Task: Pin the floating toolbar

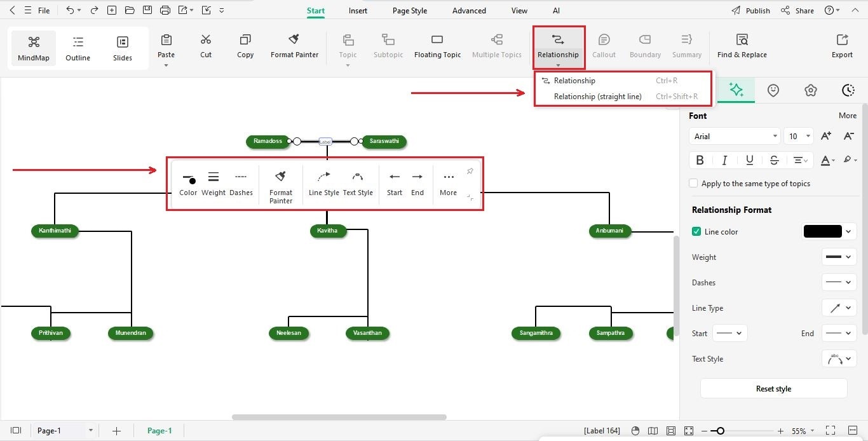Action: click(470, 172)
